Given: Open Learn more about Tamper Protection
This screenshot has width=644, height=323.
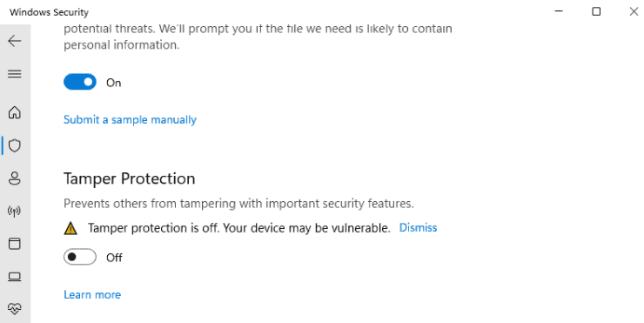Looking at the screenshot, I should click(x=92, y=294).
